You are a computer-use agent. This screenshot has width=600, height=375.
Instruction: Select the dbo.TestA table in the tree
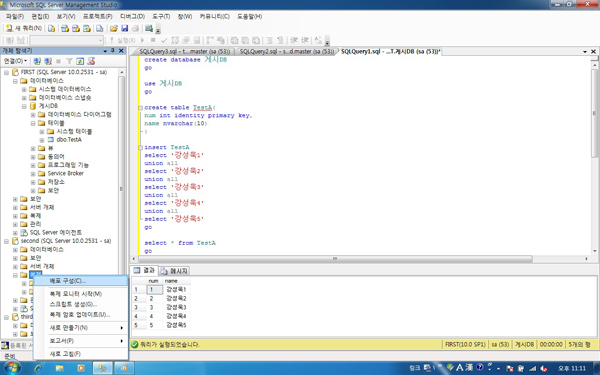[69, 140]
